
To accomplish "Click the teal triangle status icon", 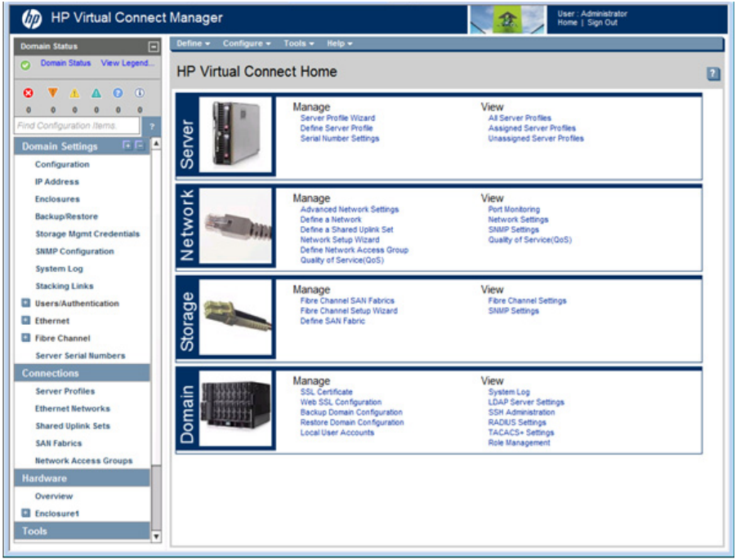I will (96, 93).
